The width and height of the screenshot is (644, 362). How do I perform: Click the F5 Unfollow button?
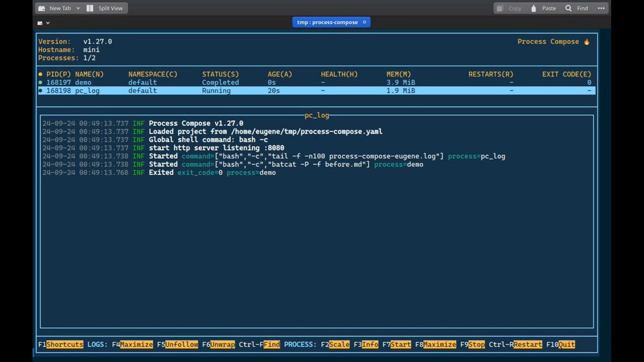tap(178, 344)
